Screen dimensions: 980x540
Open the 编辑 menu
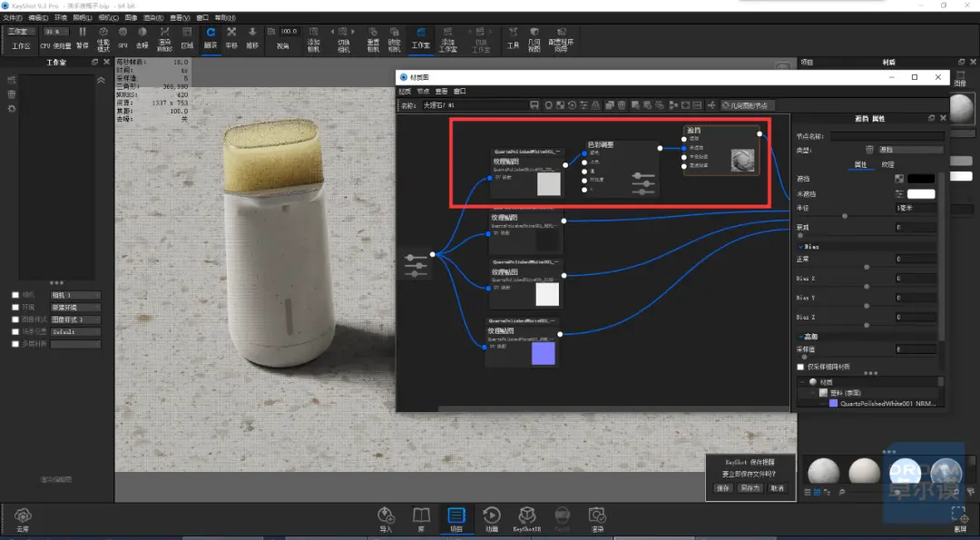pos(38,18)
